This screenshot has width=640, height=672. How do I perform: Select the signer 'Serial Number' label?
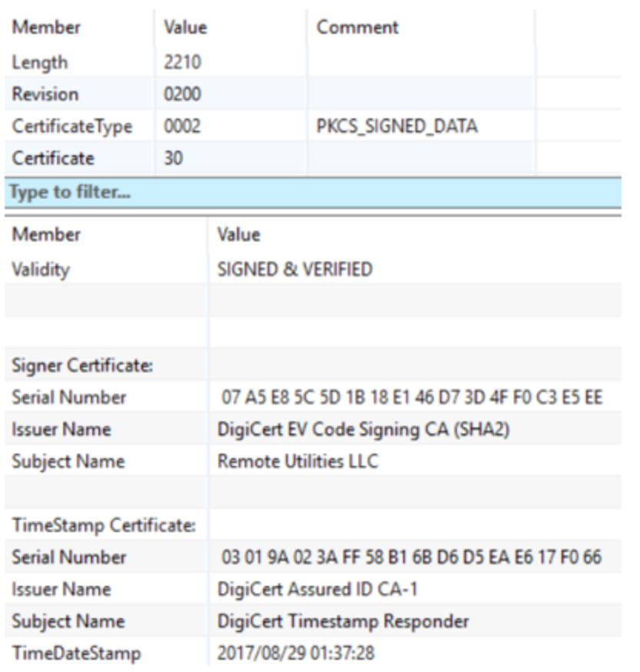coord(69,398)
